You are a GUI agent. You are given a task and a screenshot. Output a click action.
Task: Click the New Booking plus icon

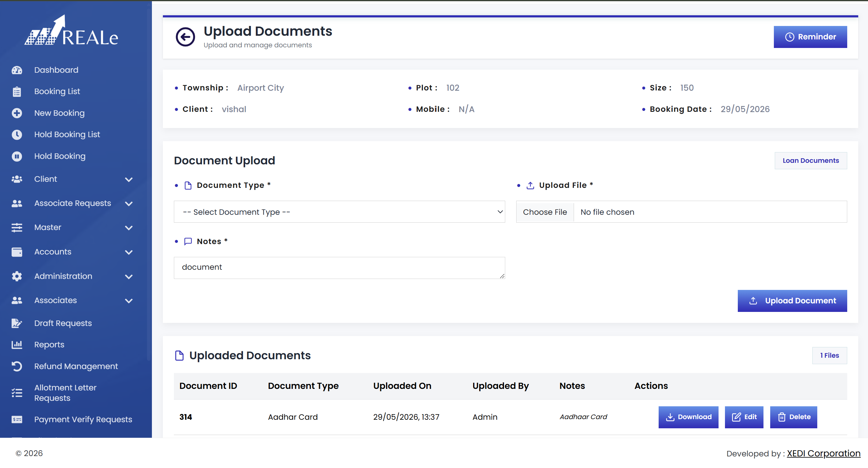pos(17,113)
